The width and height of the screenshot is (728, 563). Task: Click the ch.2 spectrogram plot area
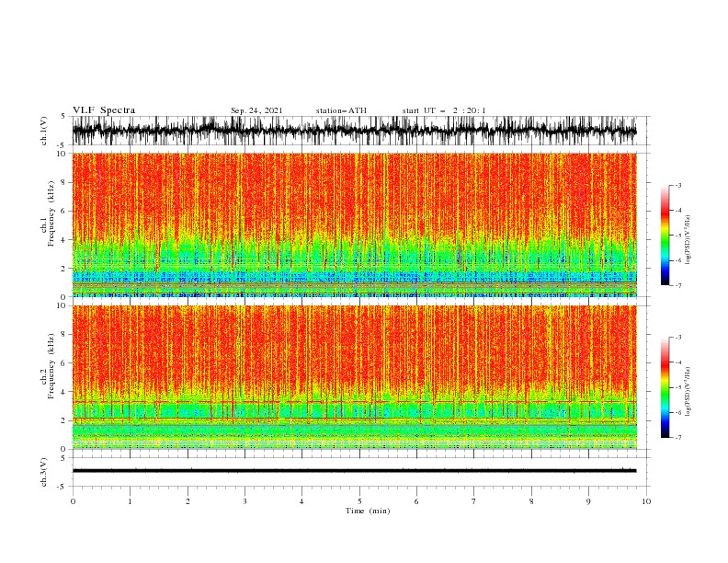354,377
